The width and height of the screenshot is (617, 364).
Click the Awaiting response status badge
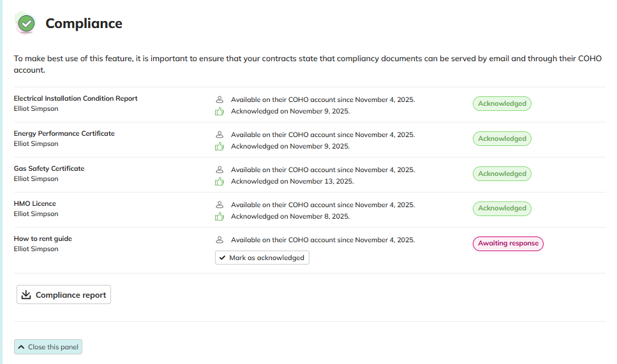coord(508,244)
